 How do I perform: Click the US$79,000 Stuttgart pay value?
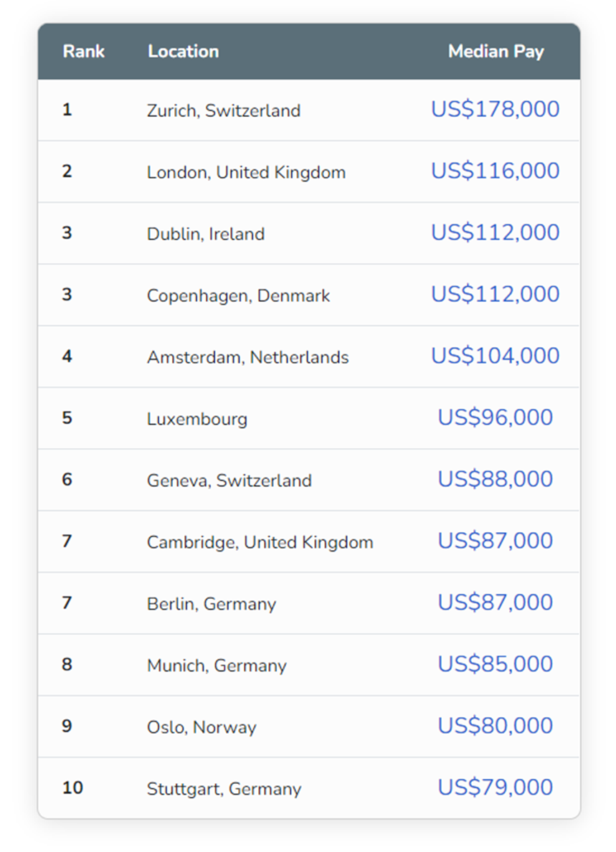point(495,787)
